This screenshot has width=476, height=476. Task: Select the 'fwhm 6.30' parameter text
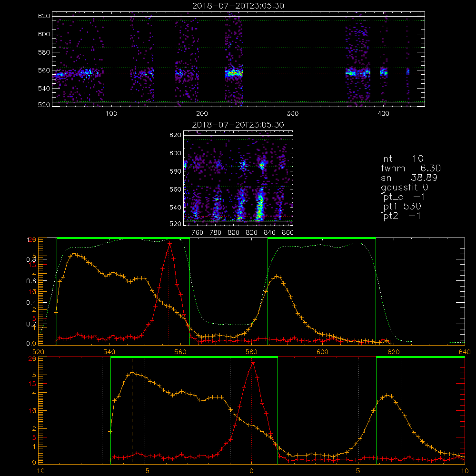pos(411,168)
